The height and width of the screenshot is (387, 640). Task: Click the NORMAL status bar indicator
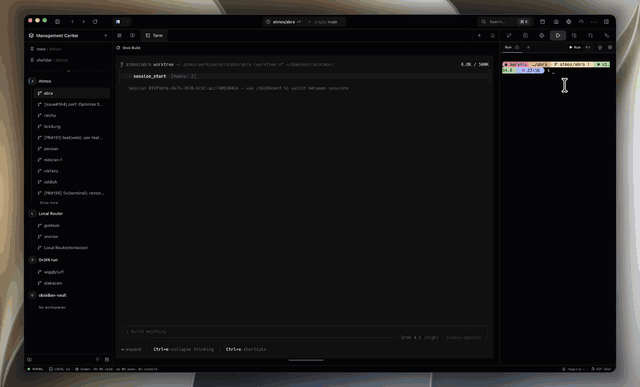(x=36, y=369)
